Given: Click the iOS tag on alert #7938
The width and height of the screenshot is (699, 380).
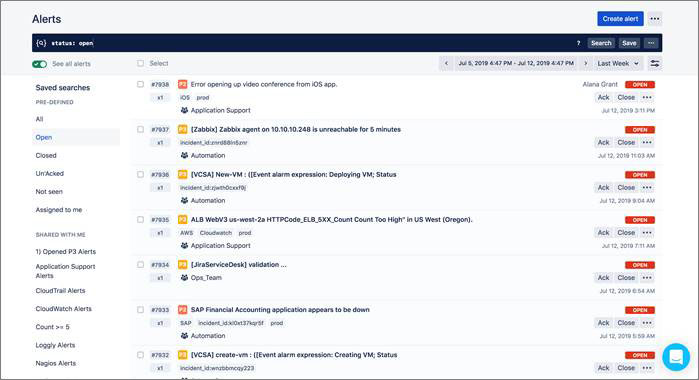Looking at the screenshot, I should [x=185, y=97].
